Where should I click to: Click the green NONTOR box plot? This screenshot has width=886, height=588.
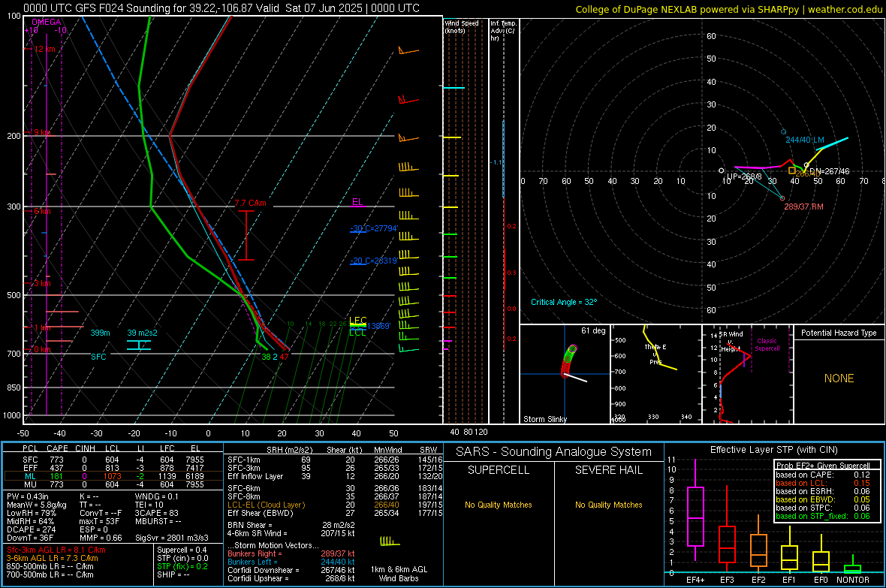(853, 564)
